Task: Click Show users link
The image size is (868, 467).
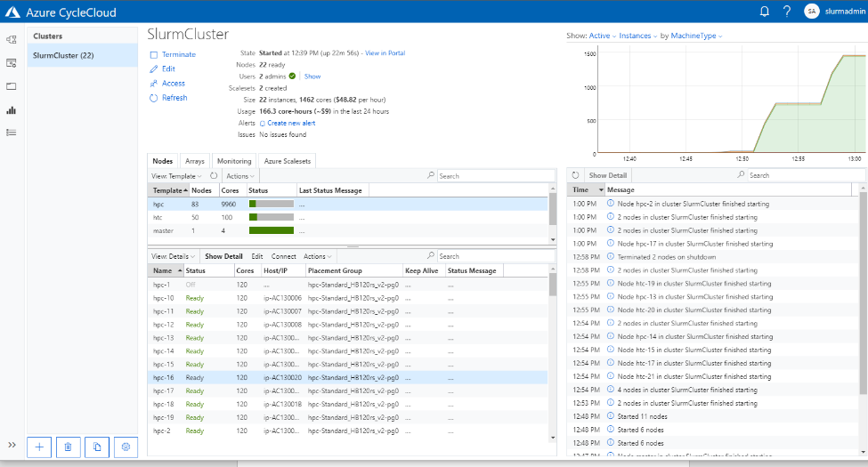Action: tap(312, 76)
